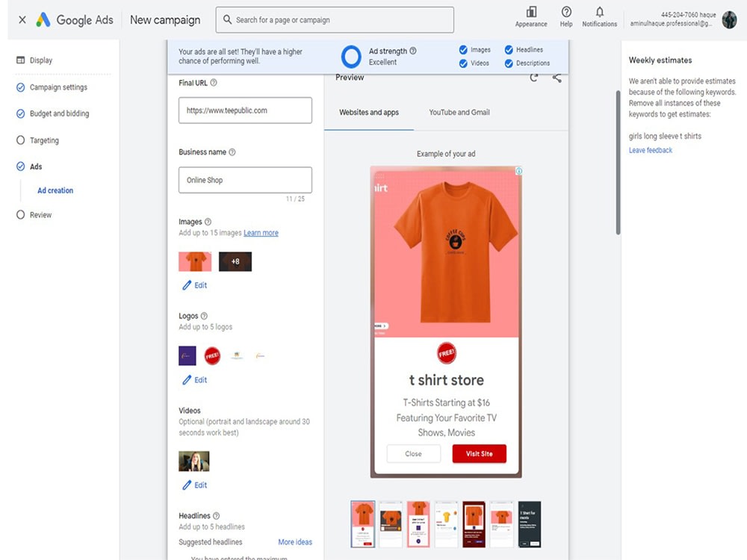
Task: Open the More ideas link for headlines
Action: 295,542
